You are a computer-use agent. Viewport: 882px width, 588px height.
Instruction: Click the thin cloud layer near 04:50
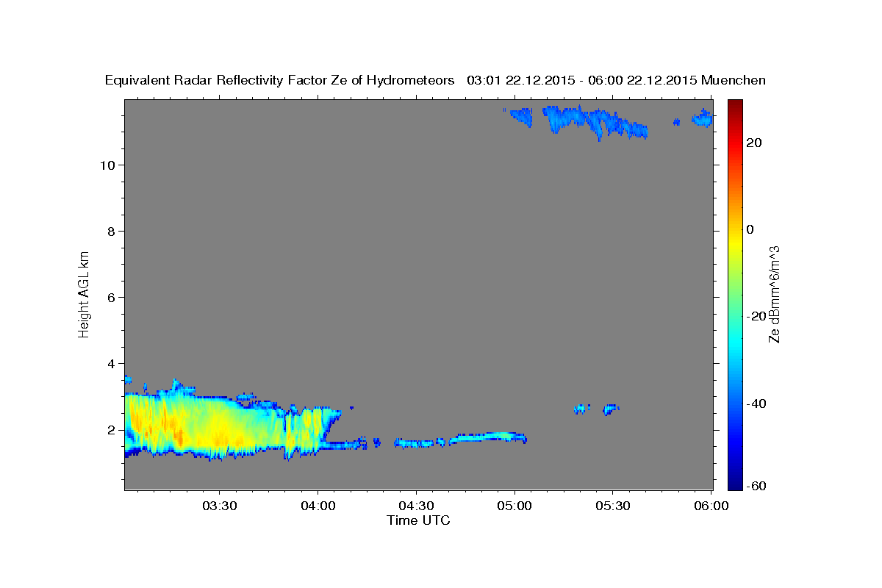[489, 437]
